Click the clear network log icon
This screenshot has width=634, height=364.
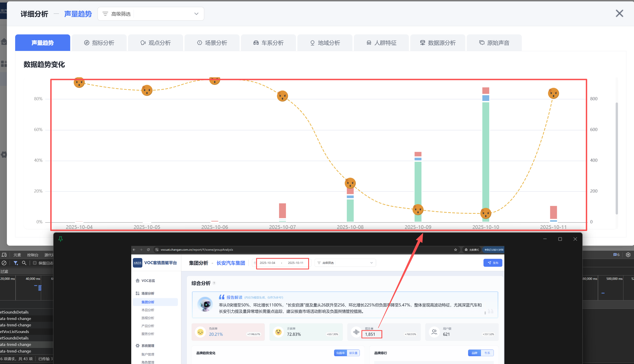pos(4,263)
